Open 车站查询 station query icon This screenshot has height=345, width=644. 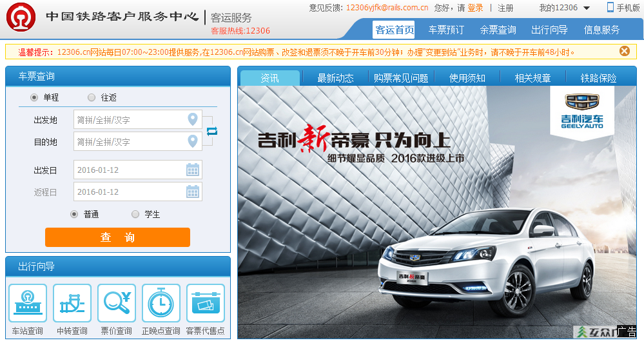28,303
